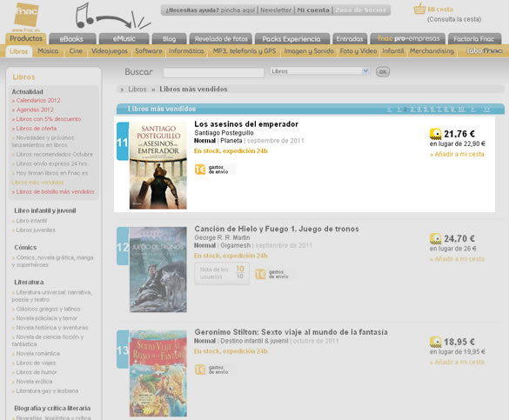
Task: Go to page 10 in pagination
Action: coord(461,110)
